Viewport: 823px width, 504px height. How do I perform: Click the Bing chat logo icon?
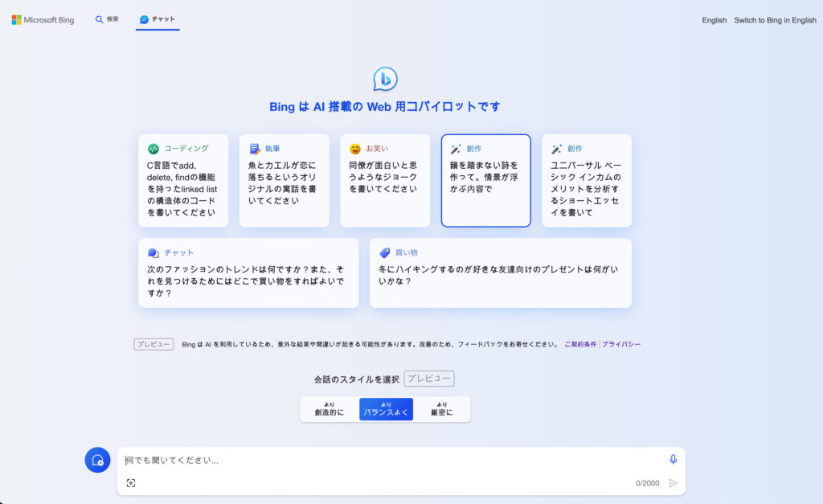pyautogui.click(x=385, y=80)
